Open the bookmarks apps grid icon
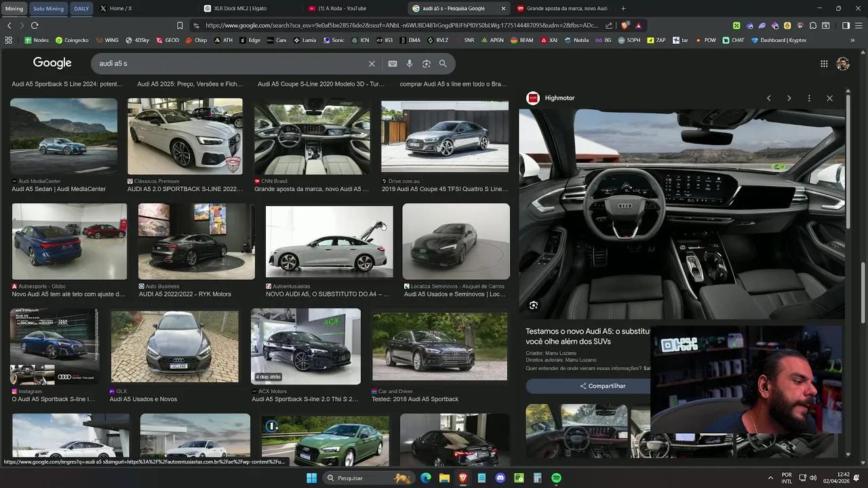The image size is (868, 488). [8, 40]
